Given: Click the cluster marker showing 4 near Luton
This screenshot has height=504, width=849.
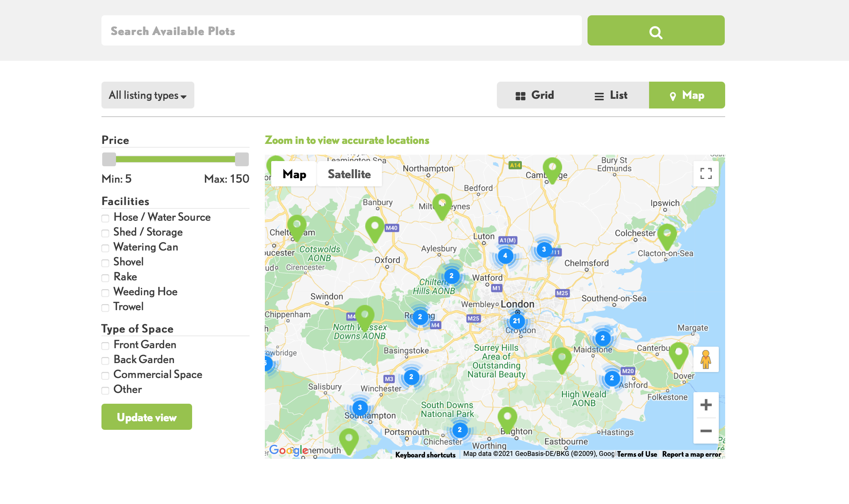Looking at the screenshot, I should [505, 256].
